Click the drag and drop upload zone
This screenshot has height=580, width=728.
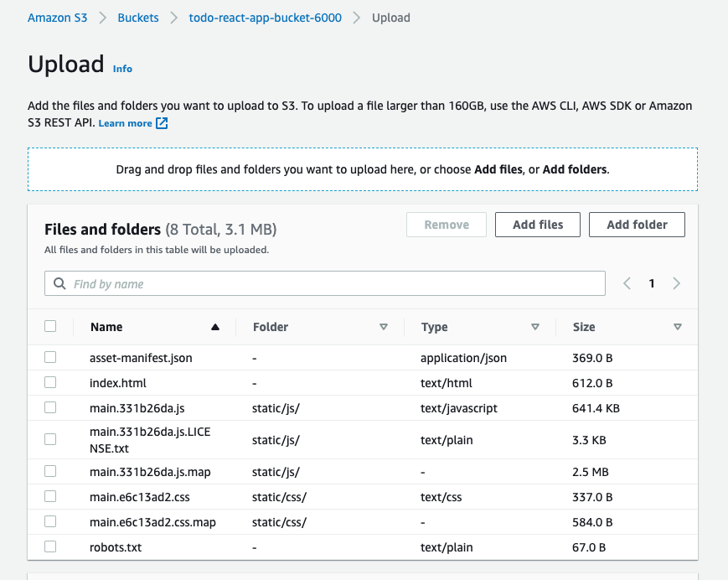tap(363, 169)
